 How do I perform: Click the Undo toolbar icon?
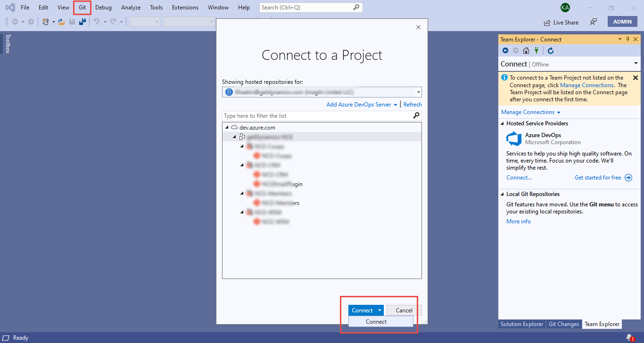coord(97,22)
